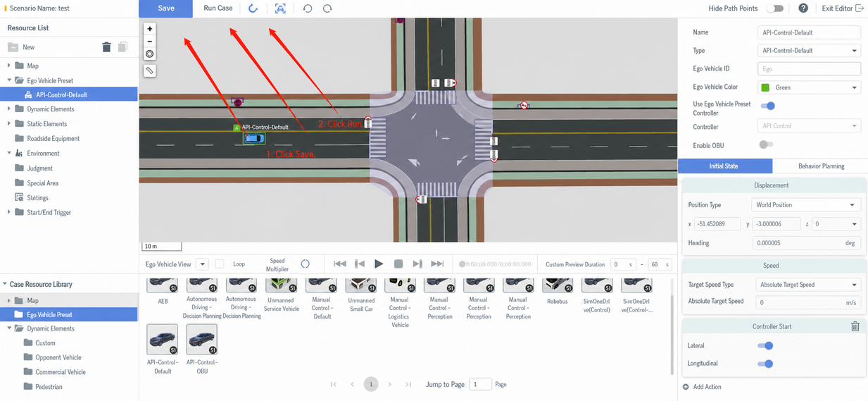Click Add Action
The height and width of the screenshot is (401, 868).
702,387
